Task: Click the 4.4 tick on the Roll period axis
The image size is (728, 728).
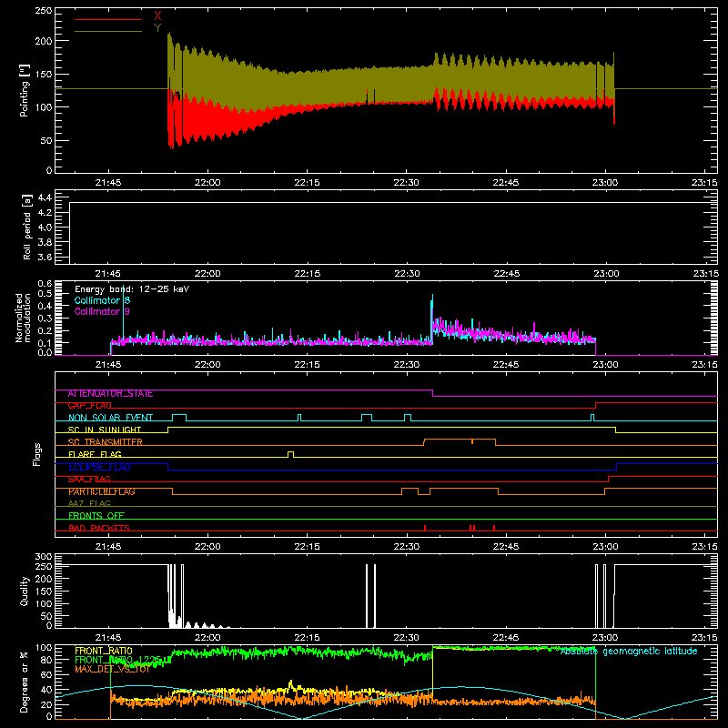Action: pos(45,197)
